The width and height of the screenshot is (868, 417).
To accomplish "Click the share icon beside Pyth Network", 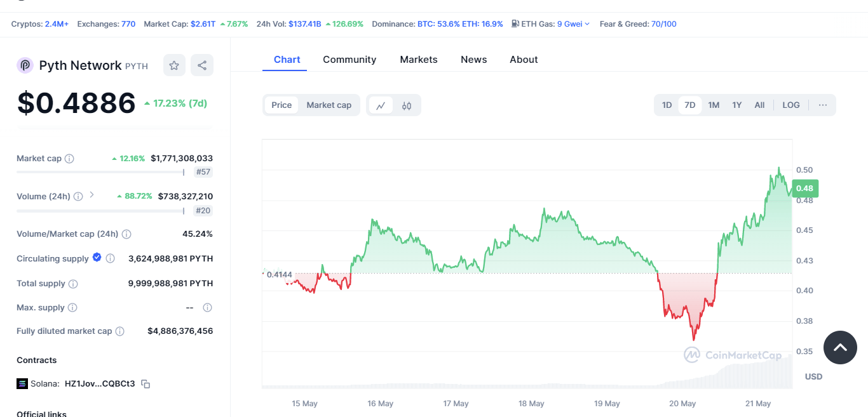I will click(202, 65).
